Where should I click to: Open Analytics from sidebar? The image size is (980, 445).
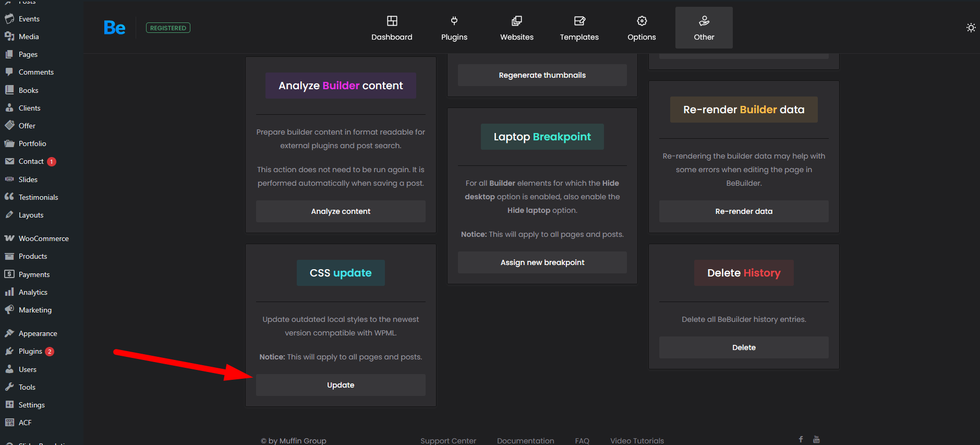click(33, 292)
